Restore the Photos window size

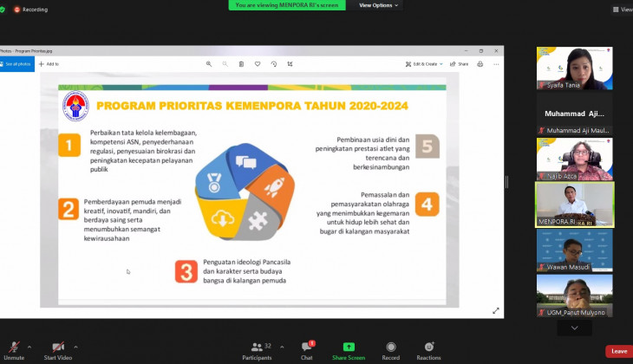pyautogui.click(x=480, y=51)
